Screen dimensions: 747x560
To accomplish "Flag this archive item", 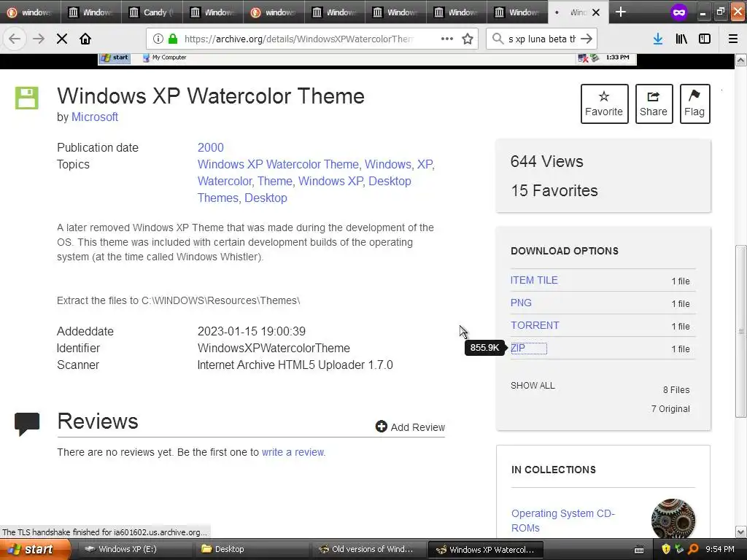I will (x=694, y=104).
